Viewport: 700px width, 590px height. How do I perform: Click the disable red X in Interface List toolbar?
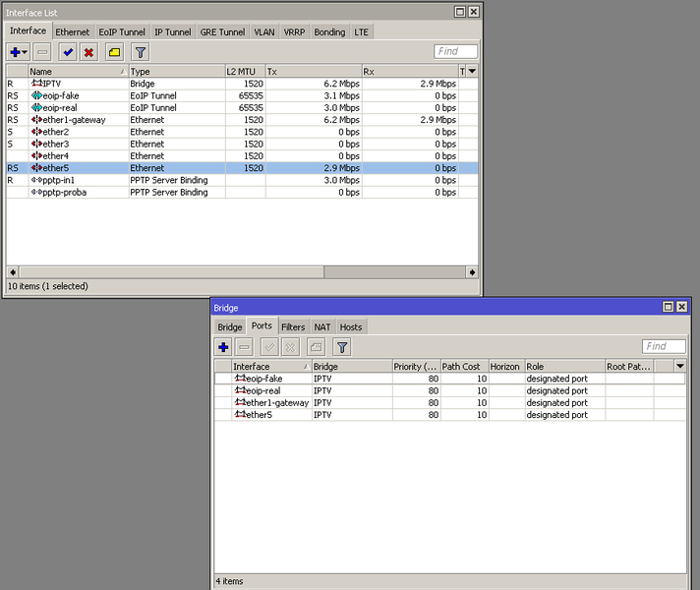coord(88,52)
